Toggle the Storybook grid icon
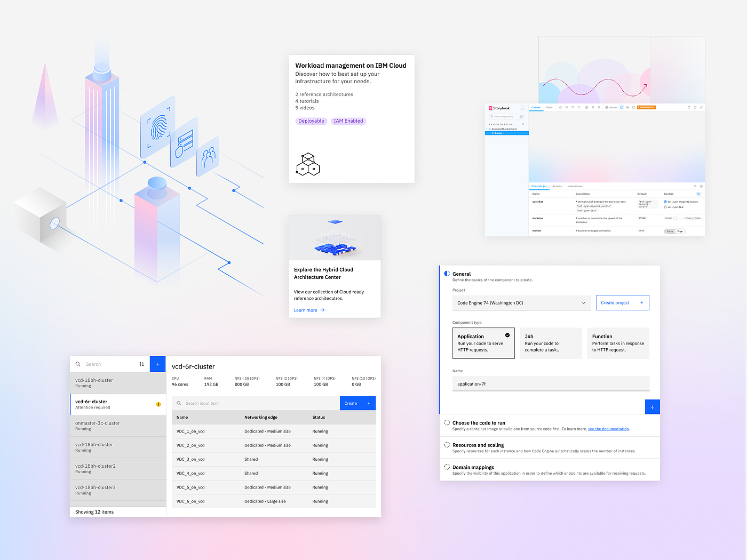747x560 pixels. click(x=593, y=107)
